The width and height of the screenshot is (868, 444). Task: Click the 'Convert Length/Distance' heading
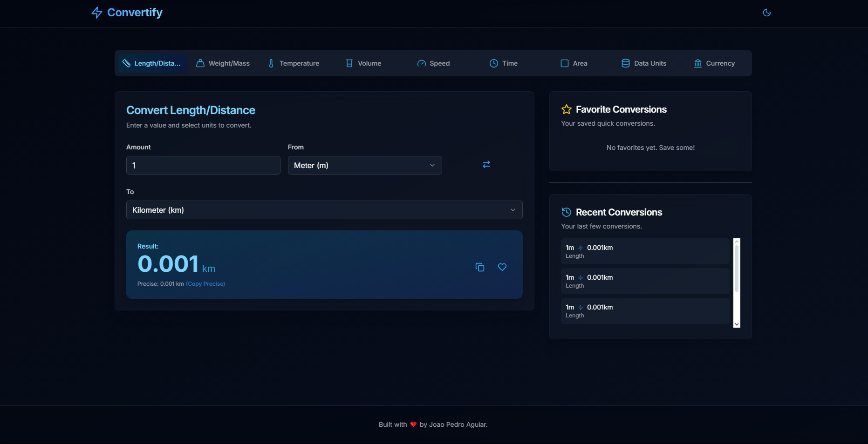coord(191,110)
